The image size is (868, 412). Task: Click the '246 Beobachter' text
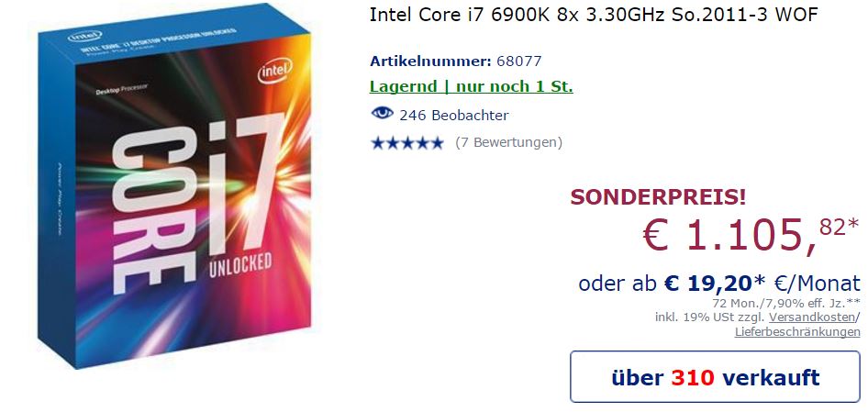[453, 115]
